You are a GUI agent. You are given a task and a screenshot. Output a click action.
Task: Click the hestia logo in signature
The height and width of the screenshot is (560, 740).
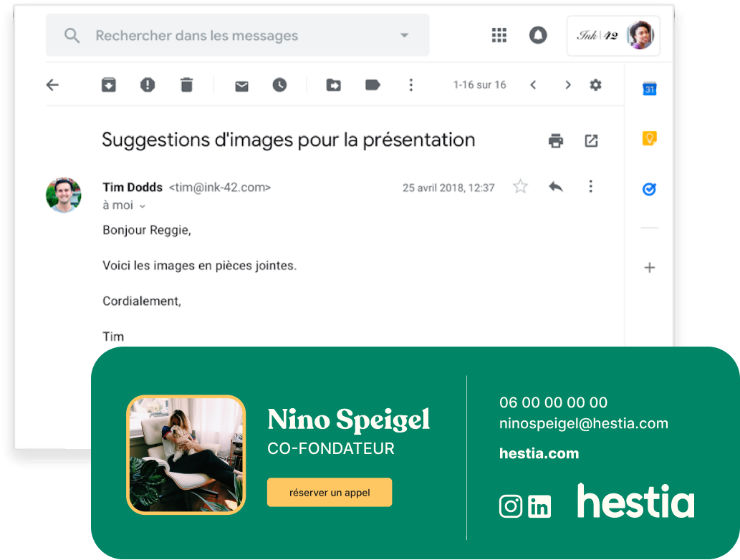click(x=635, y=501)
